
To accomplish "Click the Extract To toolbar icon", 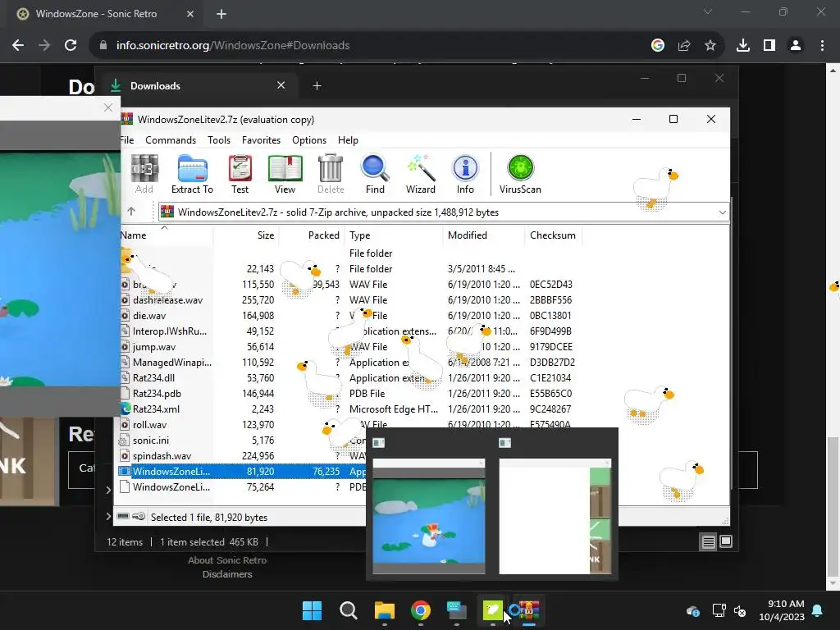I will click(x=192, y=174).
